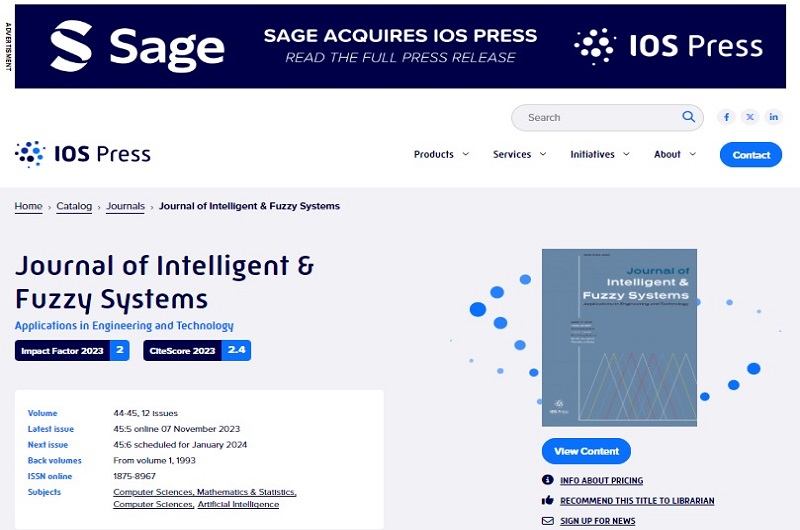Click the 'SAGE ACQUIRES IOS PRESS' banner headline
Viewport: 800px width, 530px height.
[401, 35]
